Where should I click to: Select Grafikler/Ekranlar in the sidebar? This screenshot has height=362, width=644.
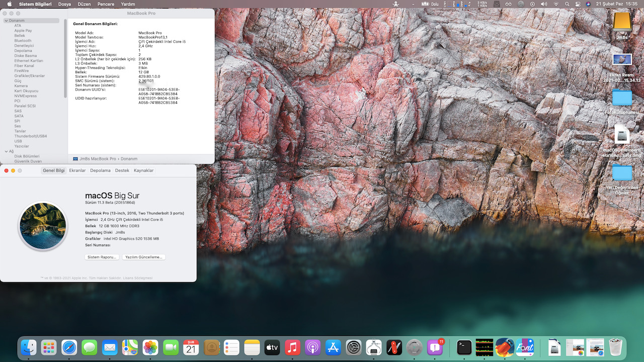point(29,76)
